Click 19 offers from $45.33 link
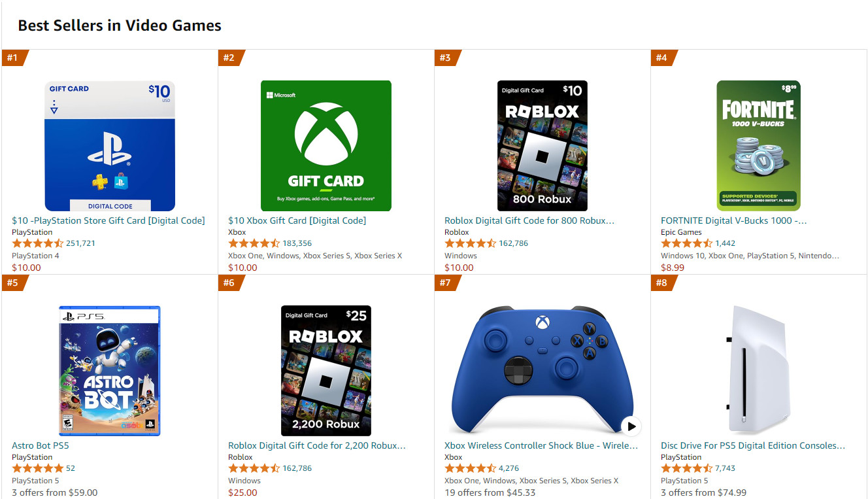This screenshot has width=868, height=499. click(490, 492)
